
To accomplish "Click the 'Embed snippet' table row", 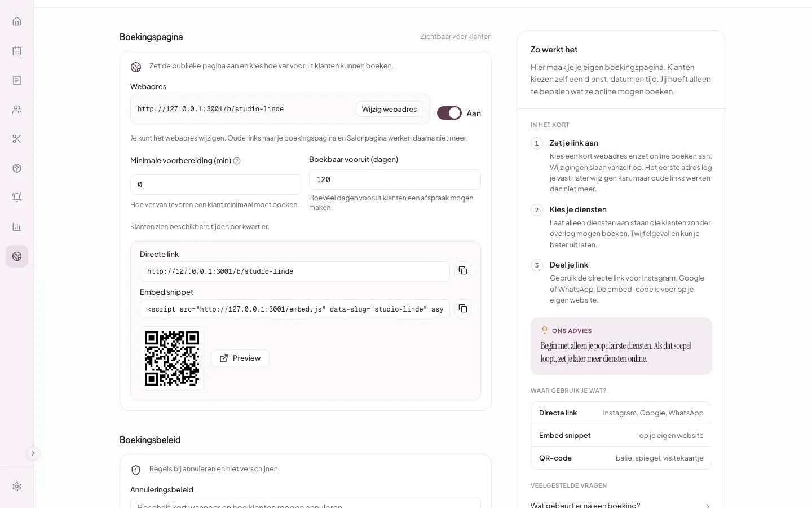I will tap(621, 436).
